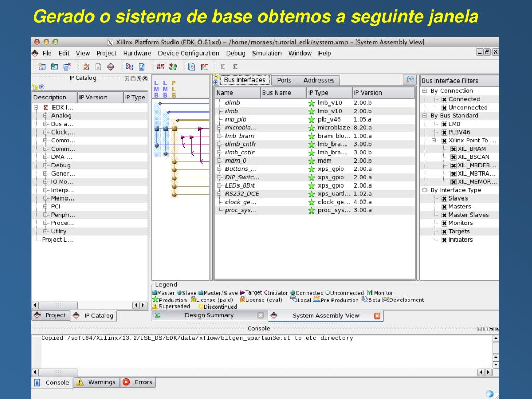The image size is (532, 399).
Task: Expand the Utility category in IP Catalog
Action: [45, 231]
